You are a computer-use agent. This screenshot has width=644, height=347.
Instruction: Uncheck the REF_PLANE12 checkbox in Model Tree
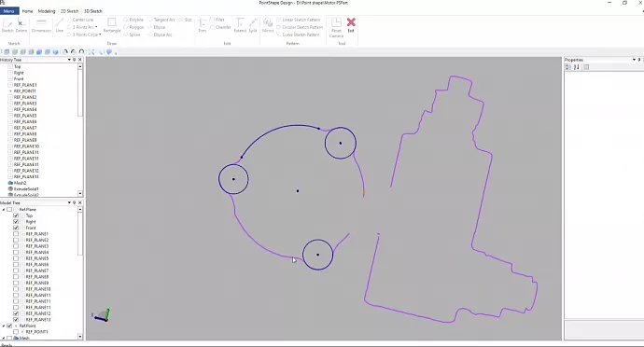[x=16, y=313]
